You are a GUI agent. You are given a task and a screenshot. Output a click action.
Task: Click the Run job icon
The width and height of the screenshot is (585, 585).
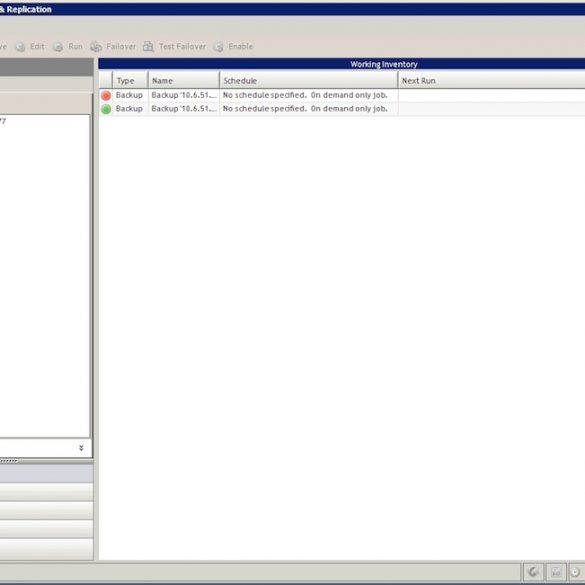[58, 47]
